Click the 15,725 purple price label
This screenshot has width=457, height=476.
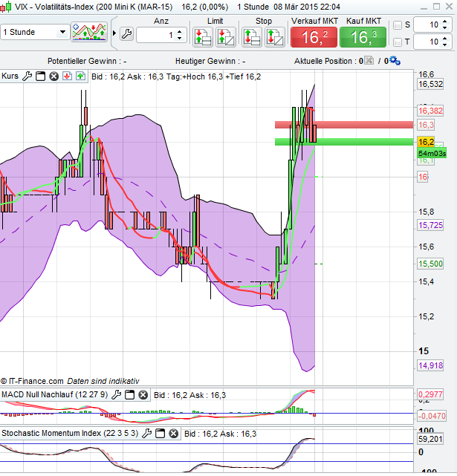pyautogui.click(x=430, y=225)
